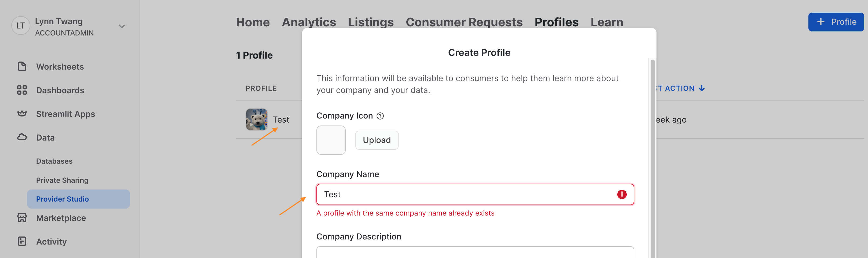
Task: Click the + Profile button
Action: tap(836, 22)
